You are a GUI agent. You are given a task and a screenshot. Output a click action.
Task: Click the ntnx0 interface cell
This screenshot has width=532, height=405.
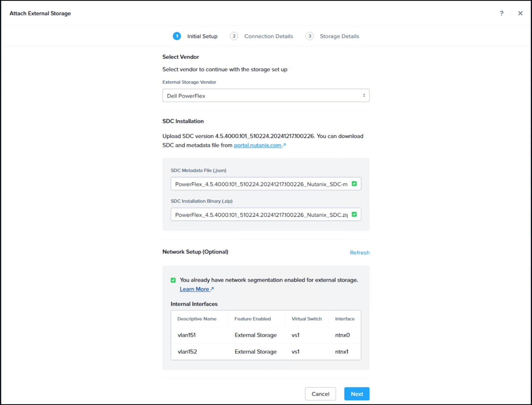pos(343,335)
